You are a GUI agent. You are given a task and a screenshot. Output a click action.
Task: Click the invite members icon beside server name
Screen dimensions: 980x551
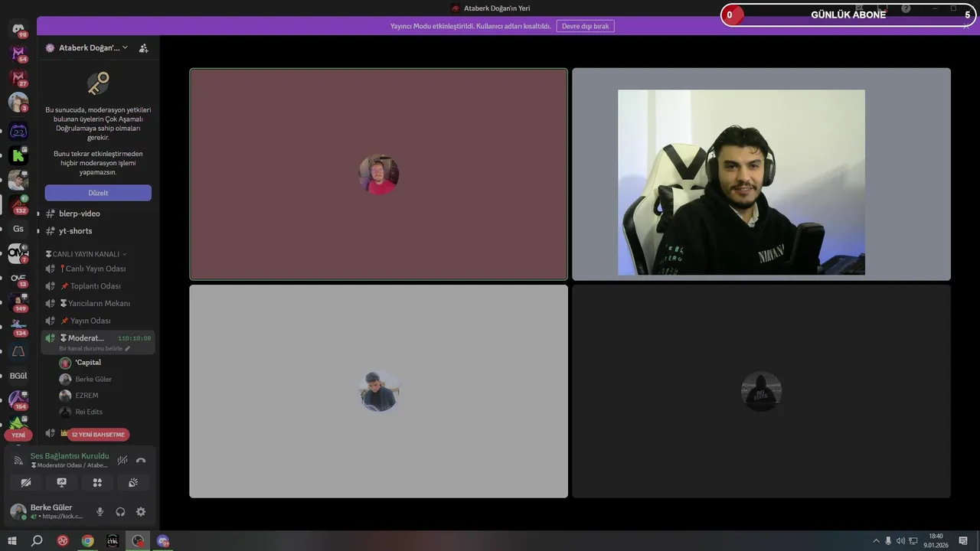coord(143,47)
